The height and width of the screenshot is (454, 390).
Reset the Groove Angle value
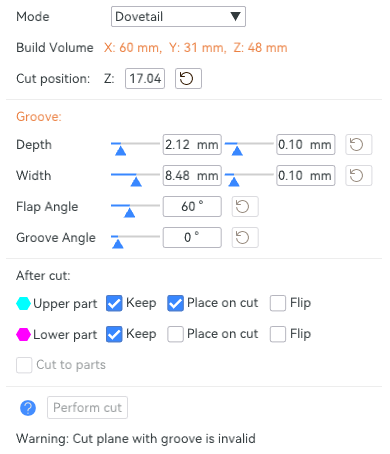tap(245, 238)
